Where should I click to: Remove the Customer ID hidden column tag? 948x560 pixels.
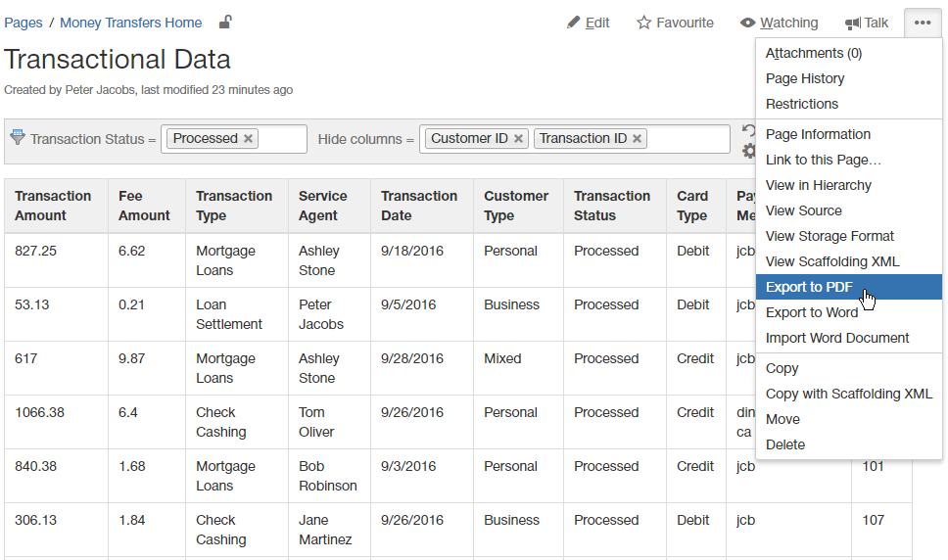[x=519, y=139]
